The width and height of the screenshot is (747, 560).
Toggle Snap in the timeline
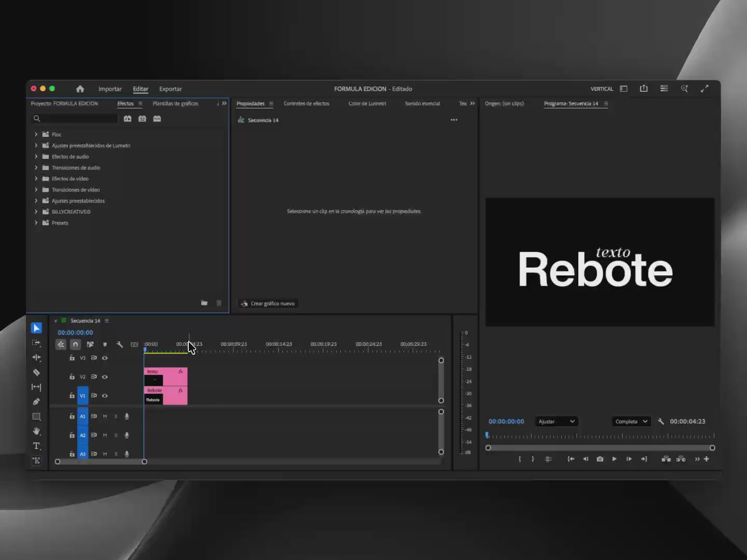75,344
